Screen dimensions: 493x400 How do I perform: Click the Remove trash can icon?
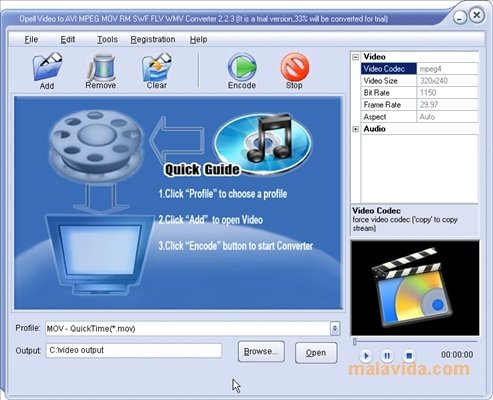(x=101, y=66)
